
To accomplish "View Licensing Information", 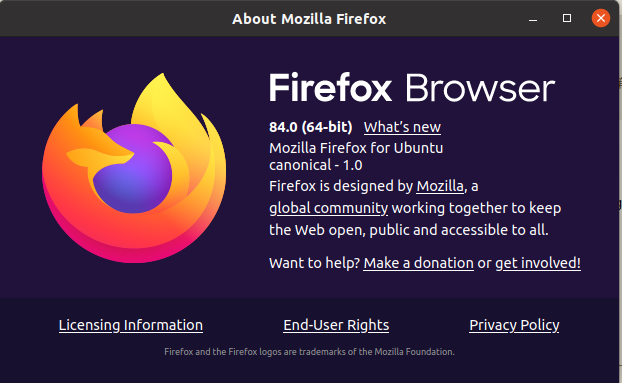I will 131,325.
